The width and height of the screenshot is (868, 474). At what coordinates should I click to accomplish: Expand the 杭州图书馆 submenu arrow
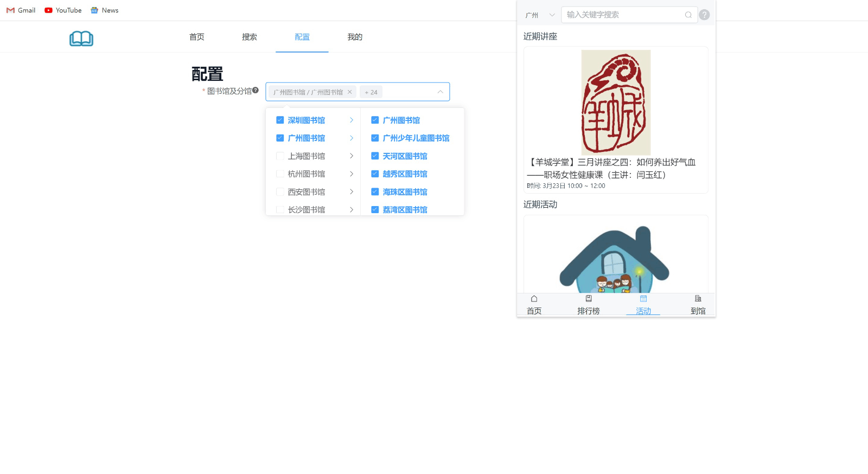pyautogui.click(x=352, y=174)
